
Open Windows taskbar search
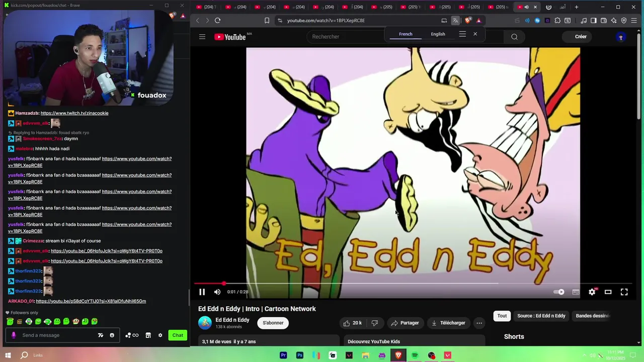24,355
